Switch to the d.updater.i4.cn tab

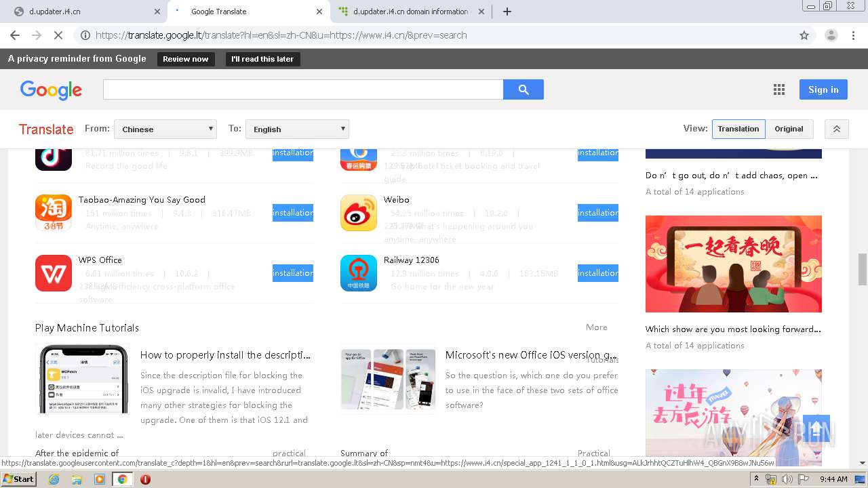84,12
